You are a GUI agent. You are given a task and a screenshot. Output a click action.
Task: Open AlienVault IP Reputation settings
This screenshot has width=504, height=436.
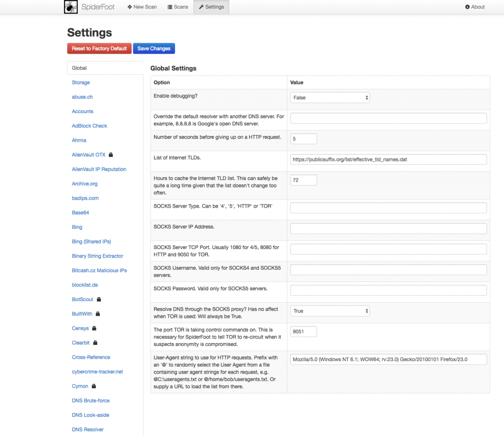tap(99, 169)
